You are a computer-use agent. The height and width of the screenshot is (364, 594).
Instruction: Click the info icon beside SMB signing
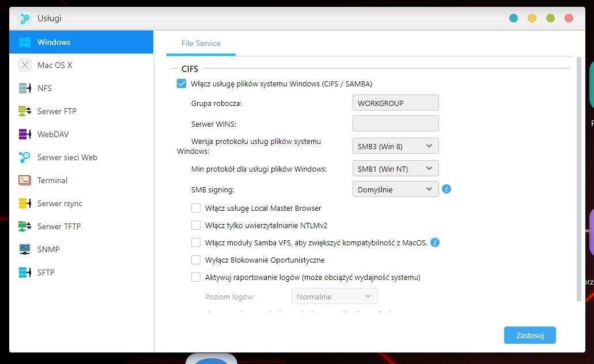tap(447, 189)
